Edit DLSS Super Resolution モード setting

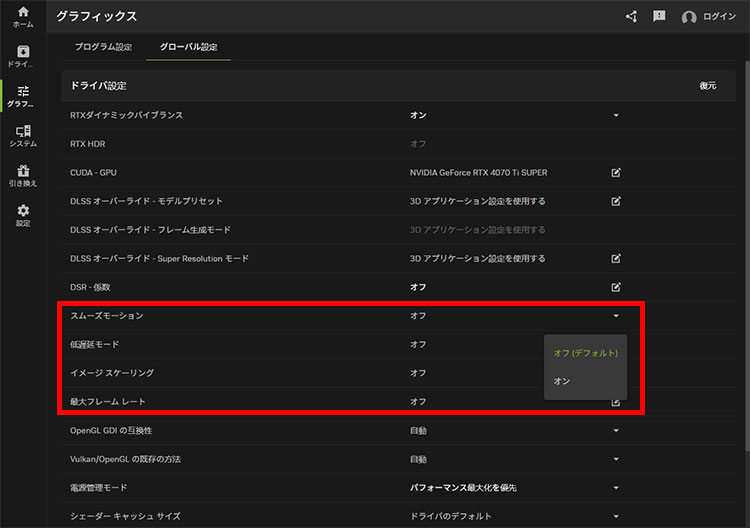pyautogui.click(x=616, y=259)
